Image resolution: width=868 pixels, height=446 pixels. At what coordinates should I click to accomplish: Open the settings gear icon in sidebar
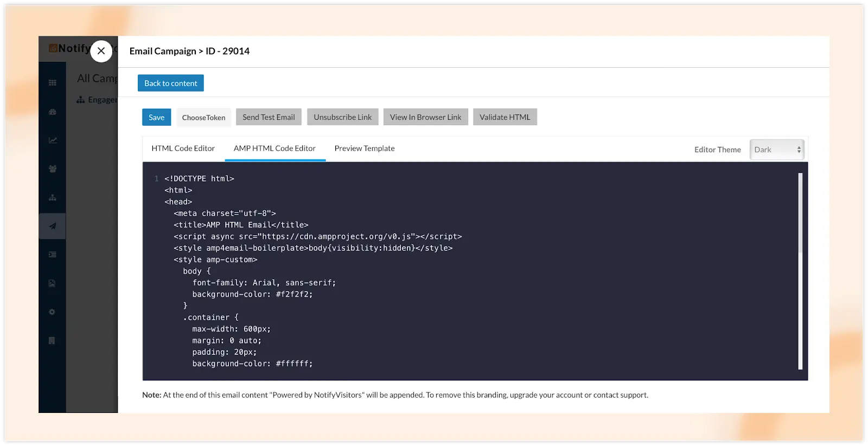click(52, 312)
